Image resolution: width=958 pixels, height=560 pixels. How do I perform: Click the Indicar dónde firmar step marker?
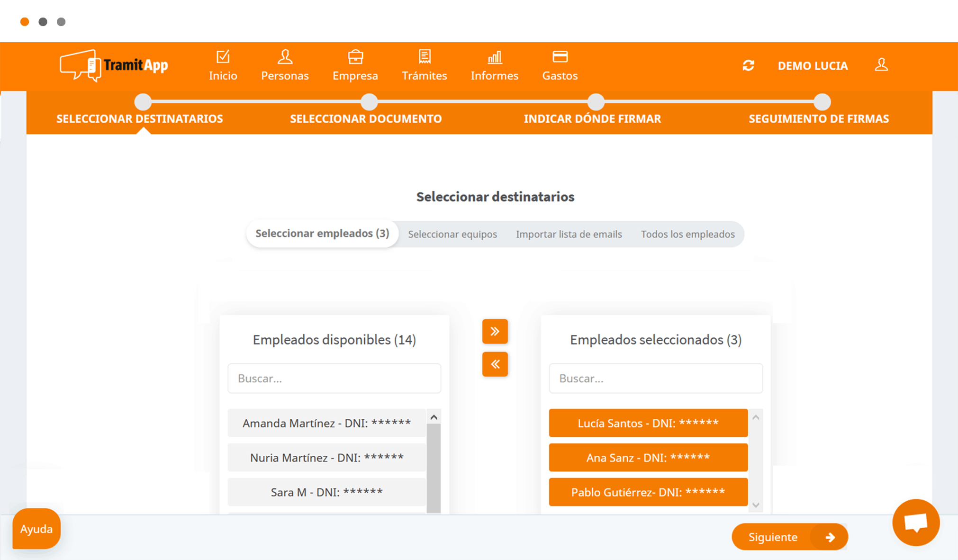point(596,102)
